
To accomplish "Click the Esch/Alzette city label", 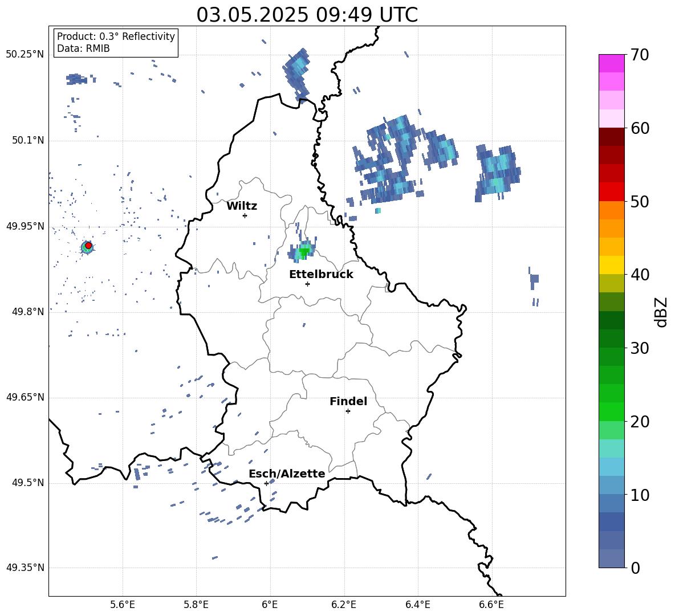I will coord(287,474).
